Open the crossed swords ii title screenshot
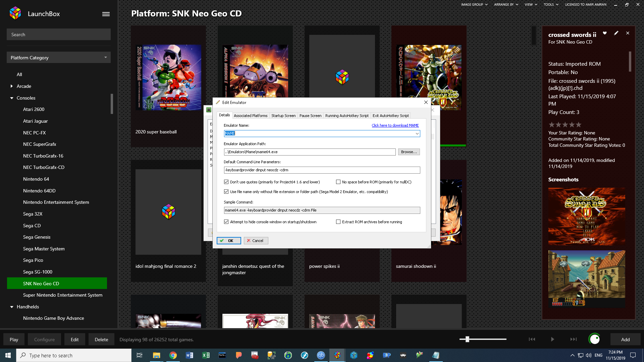The width and height of the screenshot is (644, 362). (587, 217)
